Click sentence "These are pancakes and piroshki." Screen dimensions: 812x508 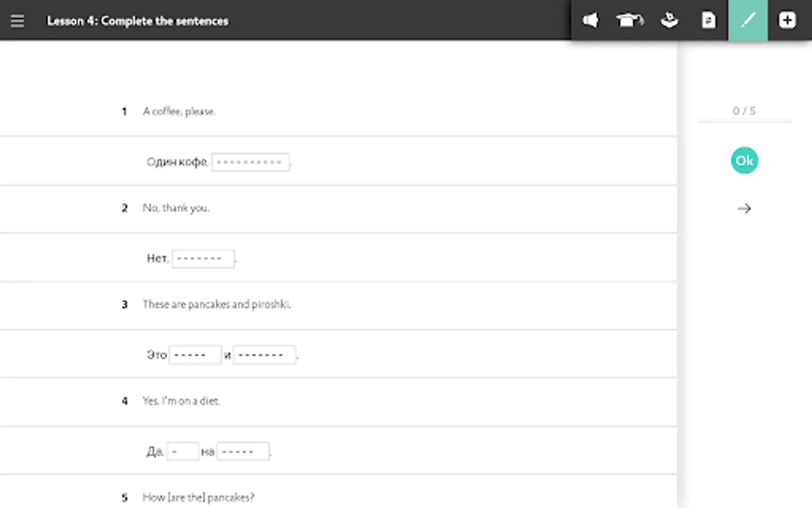217,305
